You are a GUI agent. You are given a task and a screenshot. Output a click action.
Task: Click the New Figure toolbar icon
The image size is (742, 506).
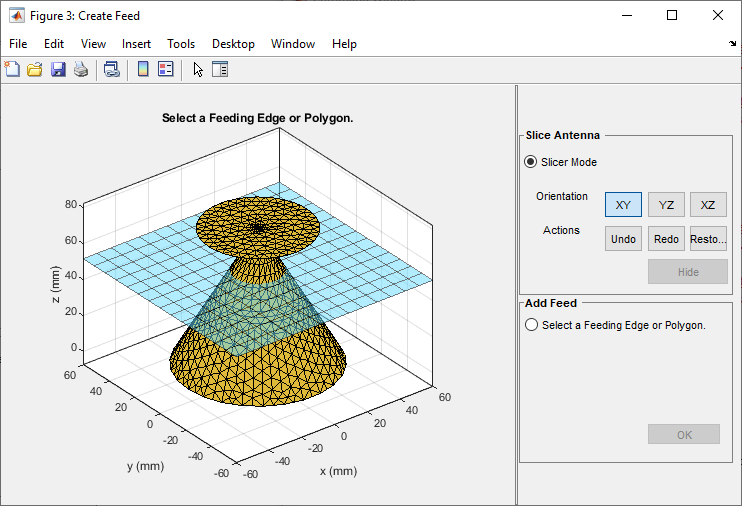click(x=12, y=69)
